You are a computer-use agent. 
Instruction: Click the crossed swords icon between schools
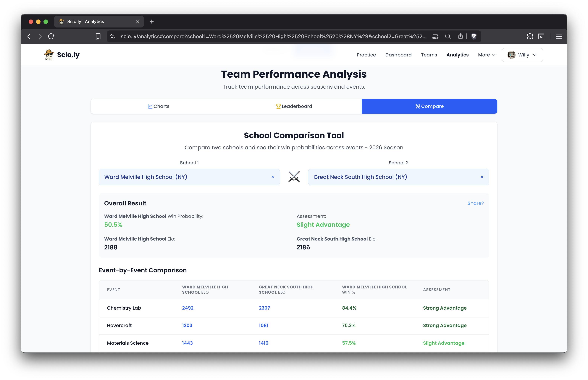[x=294, y=177]
